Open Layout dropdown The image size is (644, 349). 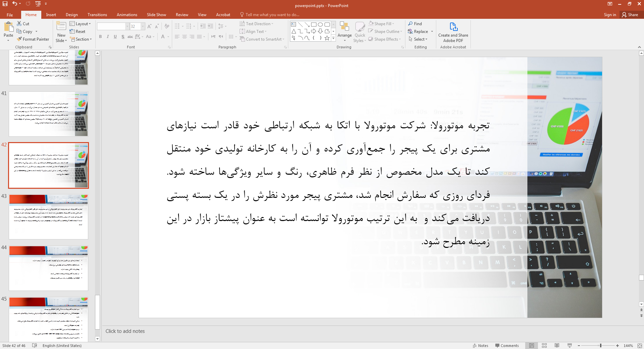click(80, 24)
